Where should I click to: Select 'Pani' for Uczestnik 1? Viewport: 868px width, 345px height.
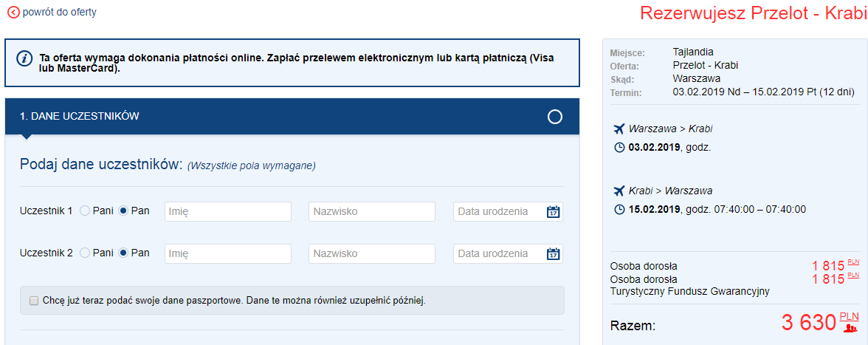coord(85,211)
